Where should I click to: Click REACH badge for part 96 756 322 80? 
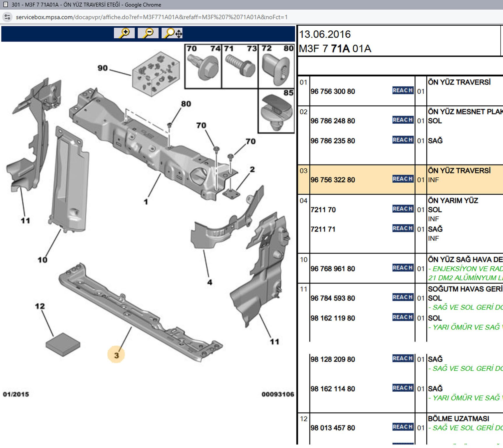point(402,179)
